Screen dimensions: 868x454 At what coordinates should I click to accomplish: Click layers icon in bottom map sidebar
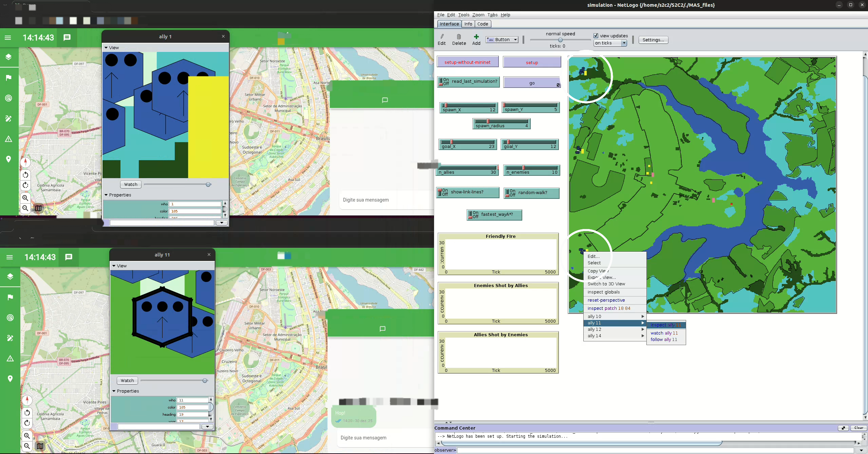point(10,277)
